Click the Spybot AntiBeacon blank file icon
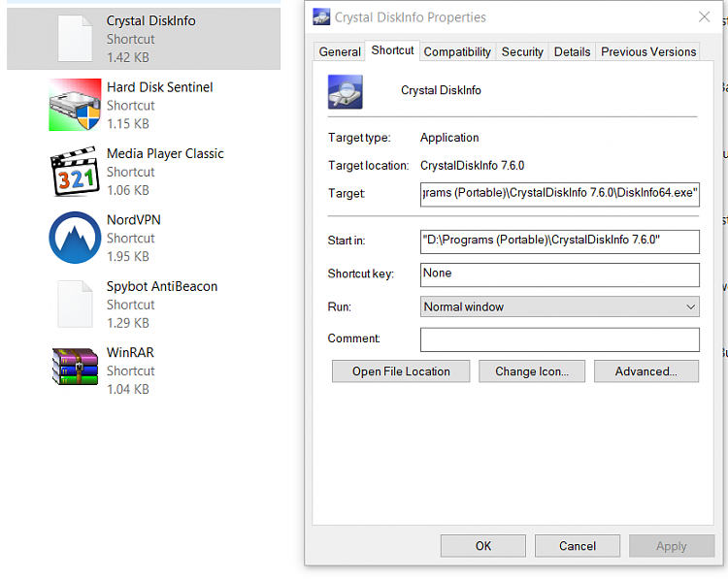 coord(75,304)
